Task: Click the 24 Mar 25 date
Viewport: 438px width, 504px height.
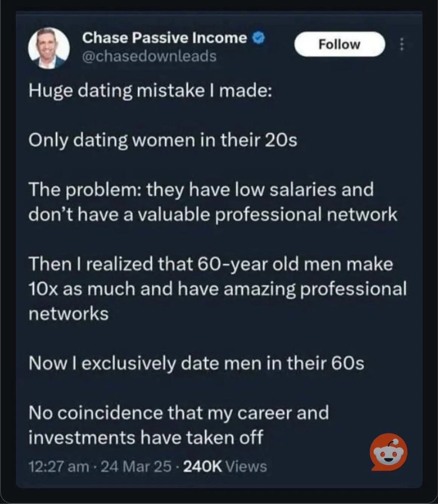Action: (136, 467)
